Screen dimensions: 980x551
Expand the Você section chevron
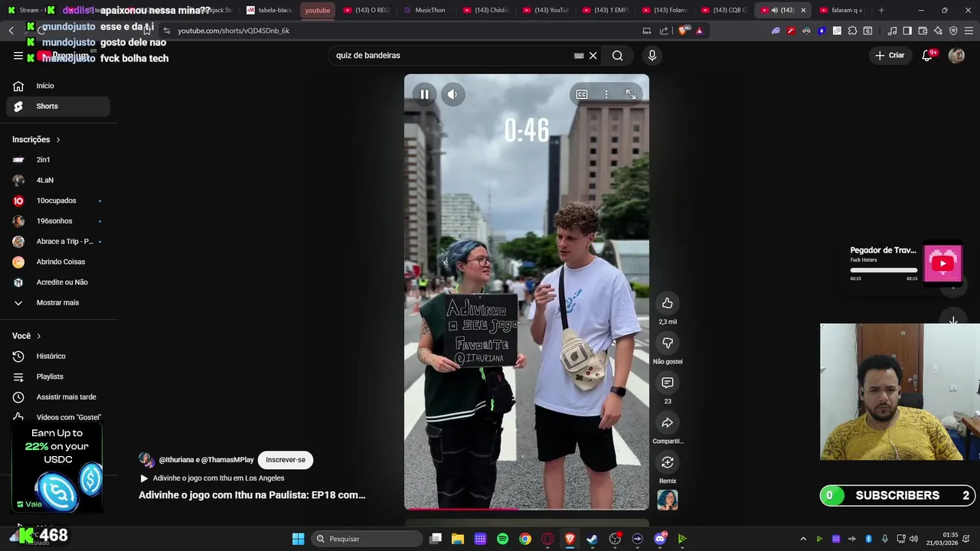(38, 336)
